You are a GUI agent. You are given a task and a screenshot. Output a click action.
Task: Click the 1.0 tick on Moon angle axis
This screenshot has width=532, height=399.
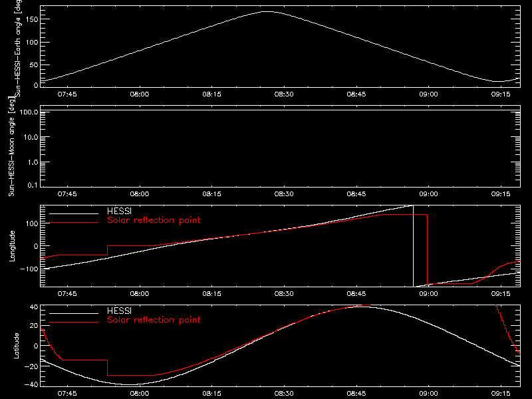33,162
